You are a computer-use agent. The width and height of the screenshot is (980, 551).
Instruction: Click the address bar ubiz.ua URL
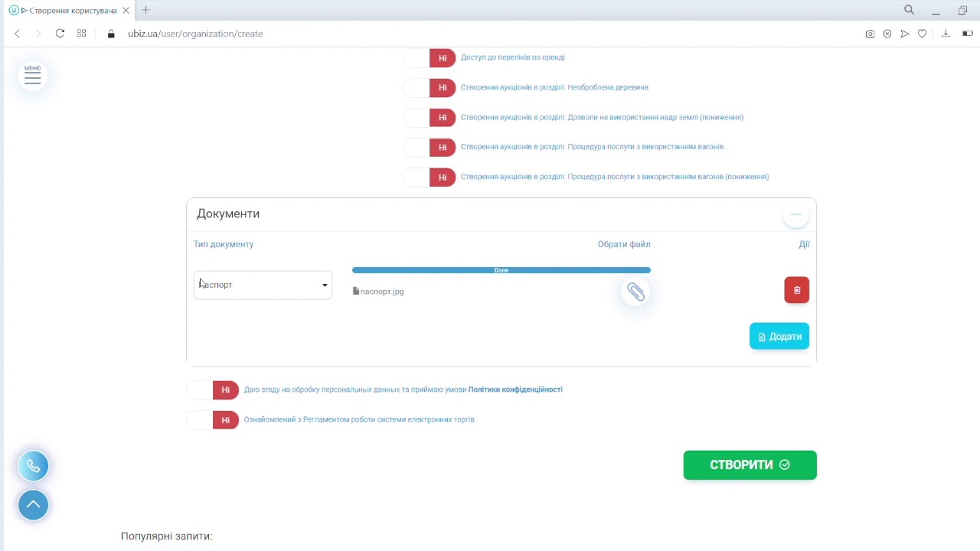(x=195, y=34)
